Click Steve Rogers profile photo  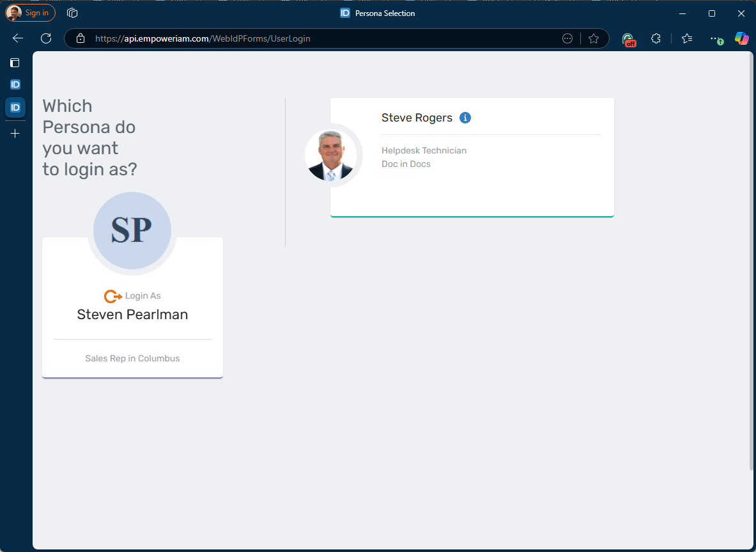click(330, 155)
